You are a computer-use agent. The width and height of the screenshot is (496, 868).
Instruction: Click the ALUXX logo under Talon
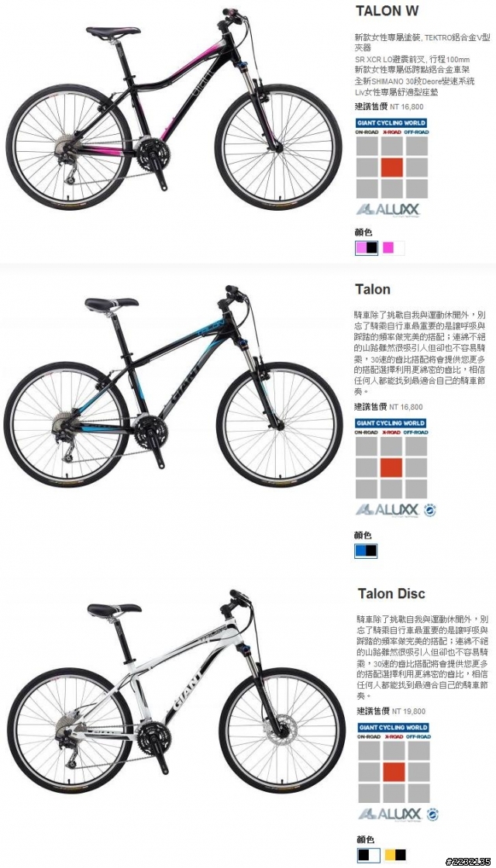coord(387,510)
